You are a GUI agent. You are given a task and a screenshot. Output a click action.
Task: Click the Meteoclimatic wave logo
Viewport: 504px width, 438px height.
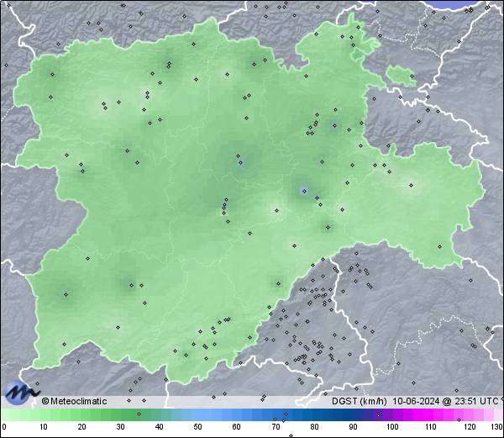(x=21, y=393)
